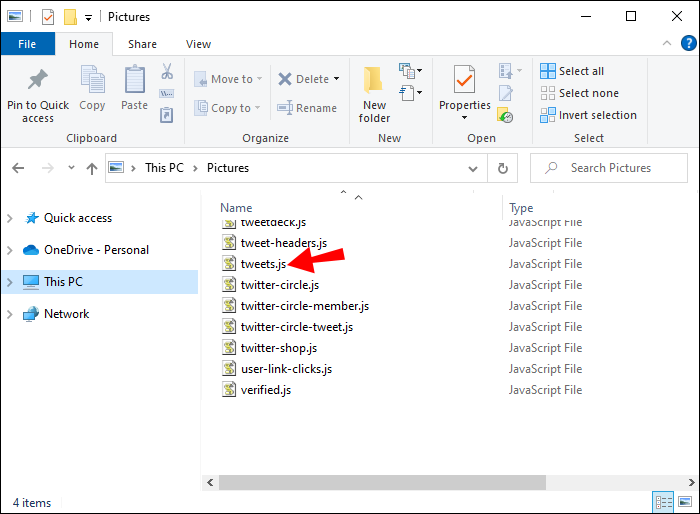
Task: Collapse the ribbon with the chevron
Action: 667,44
